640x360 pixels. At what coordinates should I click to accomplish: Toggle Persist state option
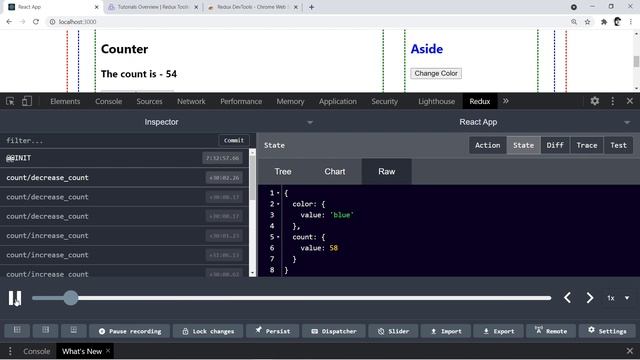pos(273,331)
